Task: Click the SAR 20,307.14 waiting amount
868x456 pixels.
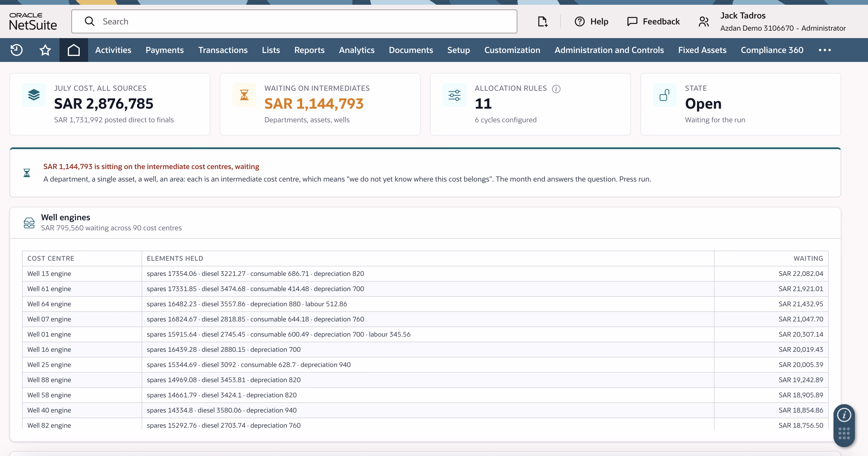Action: (800, 334)
